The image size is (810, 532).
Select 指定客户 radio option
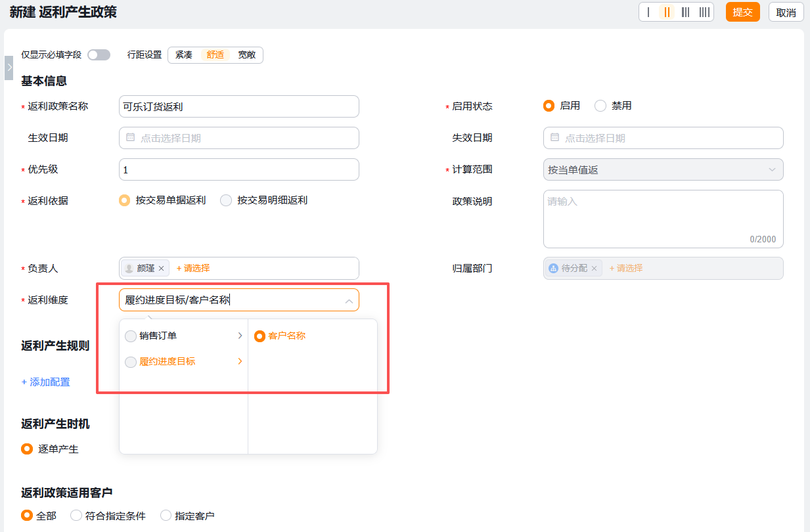166,516
